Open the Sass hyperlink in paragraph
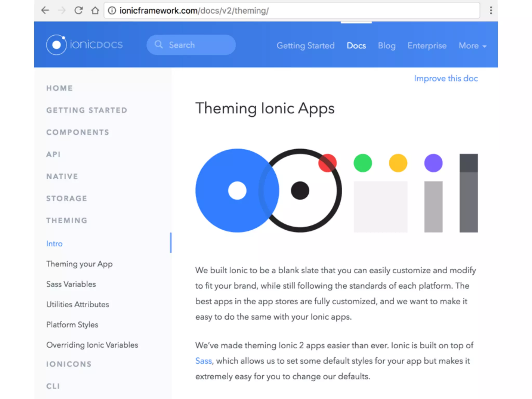The width and height of the screenshot is (532, 399). pos(203,361)
